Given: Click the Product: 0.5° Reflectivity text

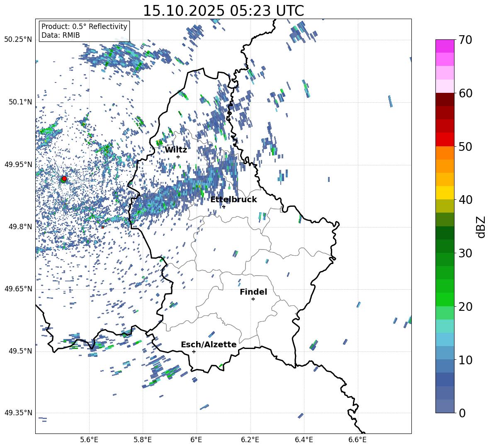Looking at the screenshot, I should point(84,27).
